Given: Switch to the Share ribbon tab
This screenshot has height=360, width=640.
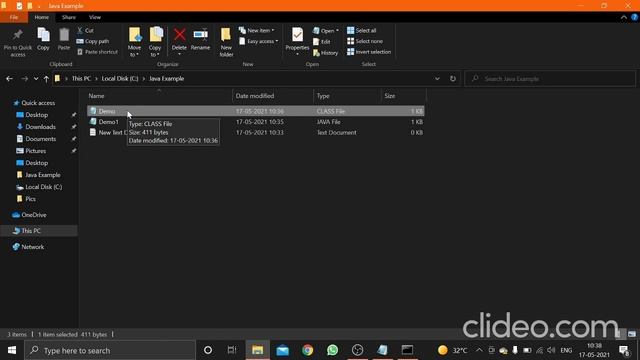Looking at the screenshot, I should 69,17.
